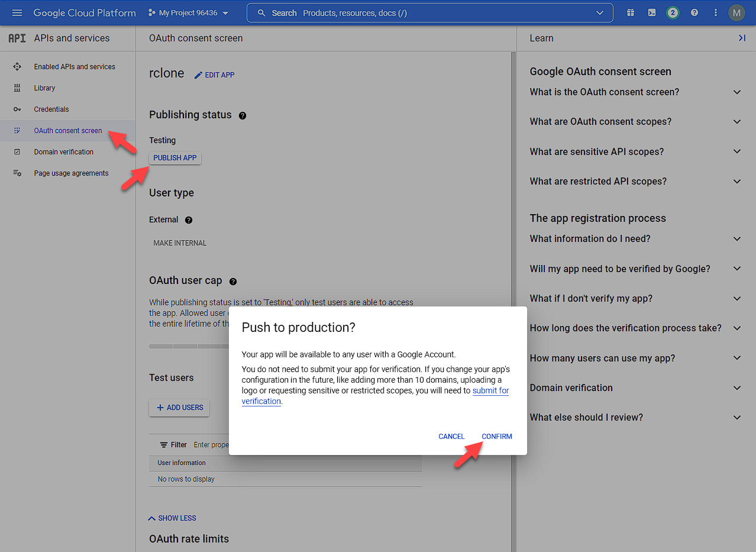Activate Cloud Shell terminal icon
Image resolution: width=756 pixels, height=552 pixels.
click(651, 12)
